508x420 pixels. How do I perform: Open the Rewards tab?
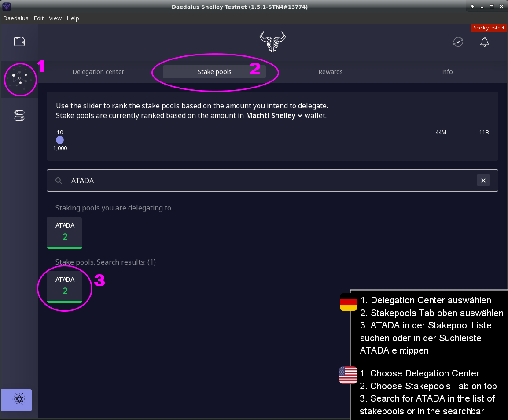point(331,72)
